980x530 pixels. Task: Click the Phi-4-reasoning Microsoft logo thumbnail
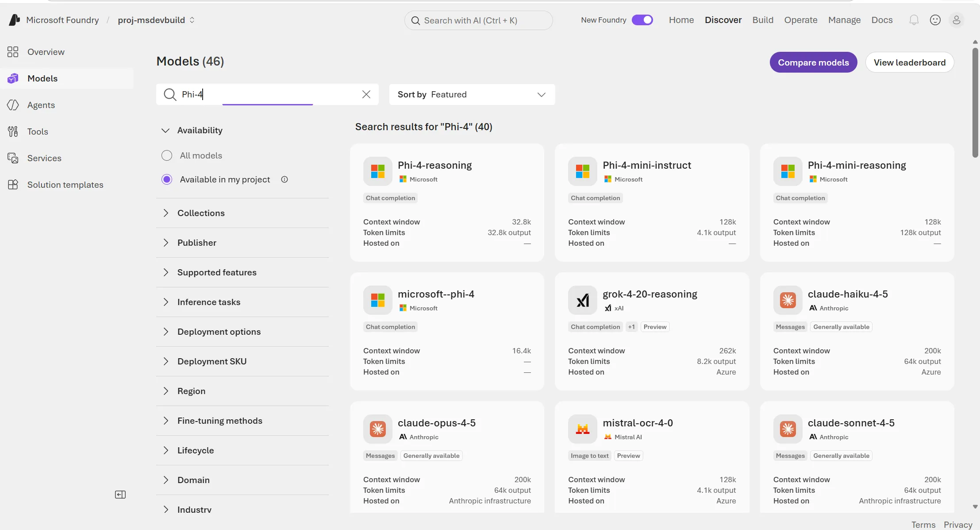(x=378, y=171)
